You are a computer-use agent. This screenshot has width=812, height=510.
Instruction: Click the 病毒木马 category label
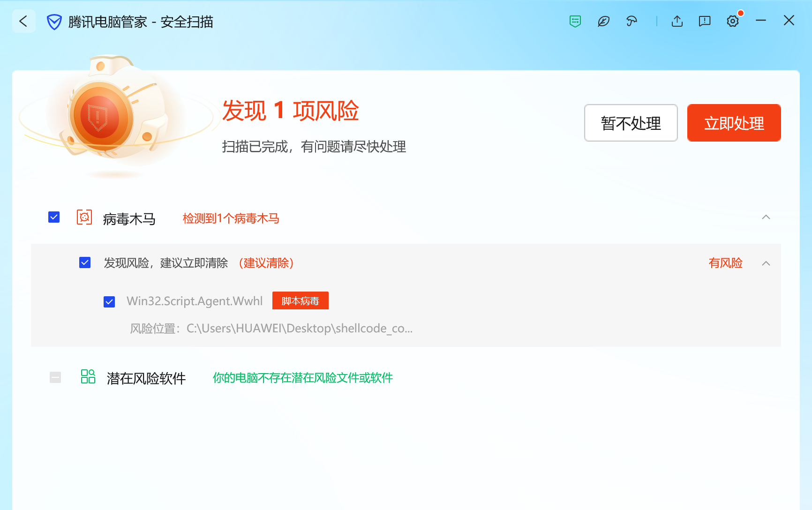(x=129, y=219)
